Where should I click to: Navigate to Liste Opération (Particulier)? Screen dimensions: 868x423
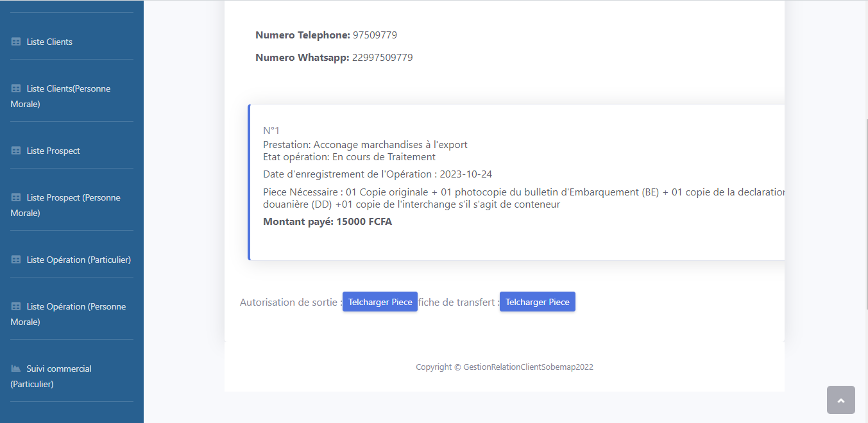click(x=78, y=260)
